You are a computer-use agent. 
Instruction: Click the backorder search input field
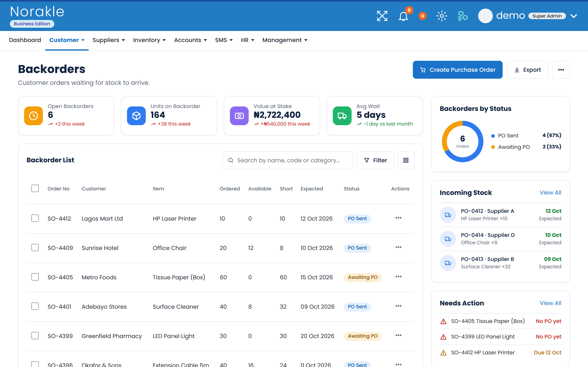[x=287, y=160]
